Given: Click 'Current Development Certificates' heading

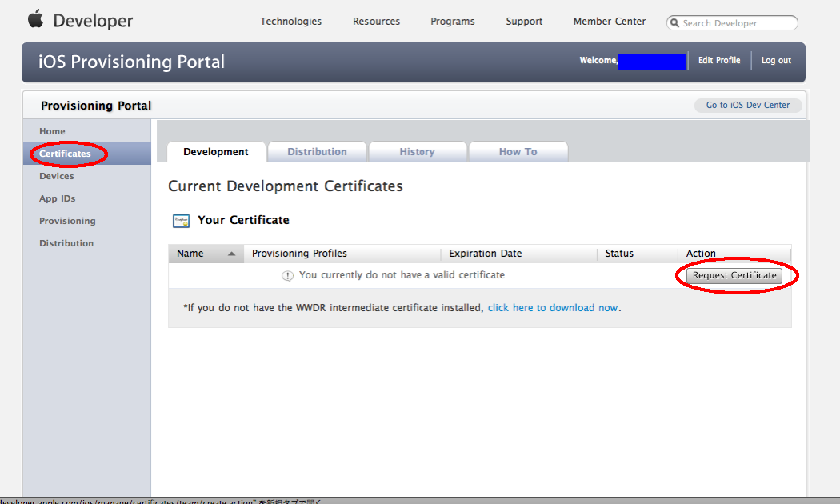Looking at the screenshot, I should point(286,186).
